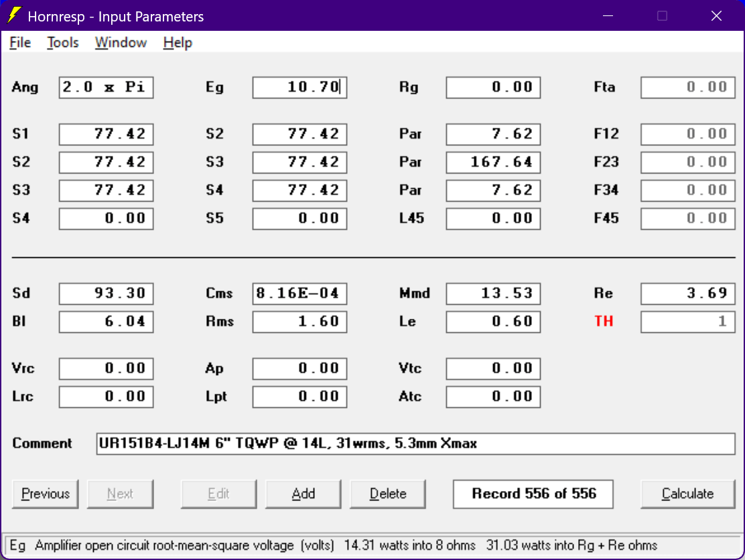Click the Lrc input field
The image size is (745, 560).
click(x=106, y=397)
